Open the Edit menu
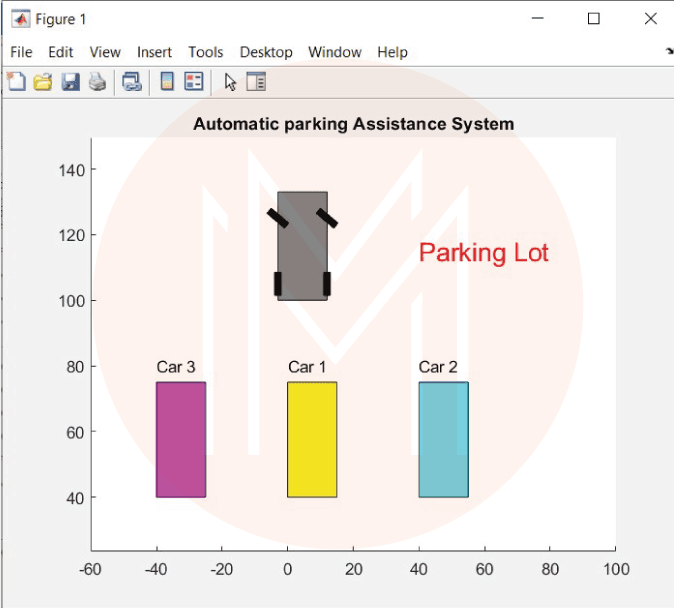674x608 pixels. tap(61, 52)
